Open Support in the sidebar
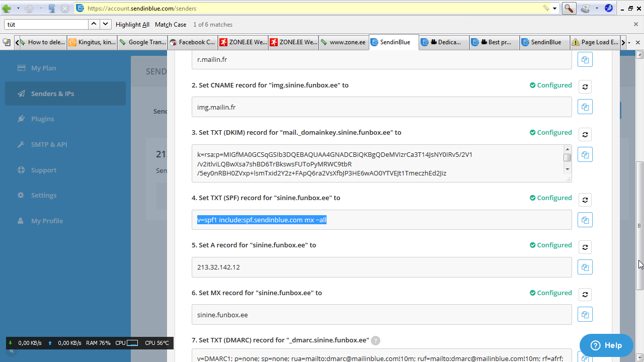This screenshot has height=362, width=644. (x=65, y=170)
